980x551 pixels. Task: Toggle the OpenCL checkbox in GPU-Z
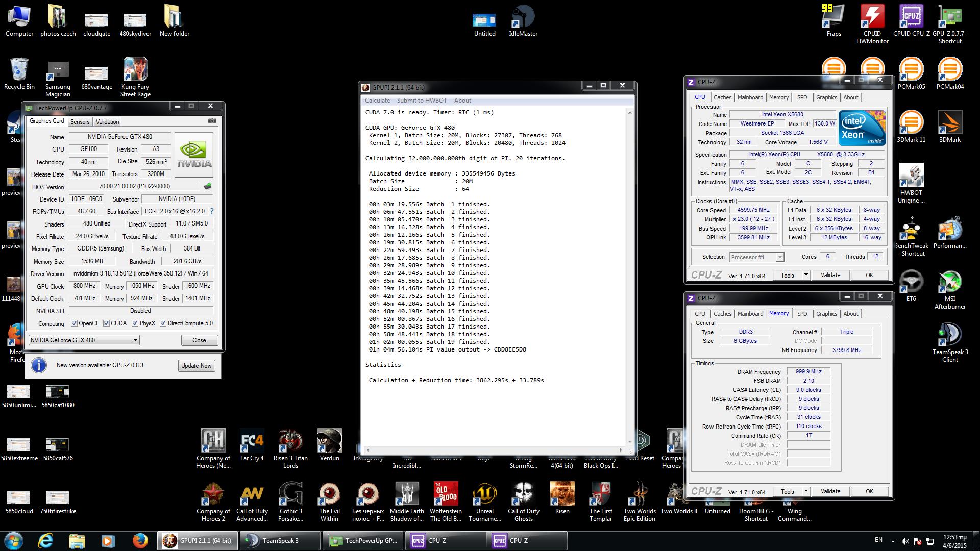[74, 323]
